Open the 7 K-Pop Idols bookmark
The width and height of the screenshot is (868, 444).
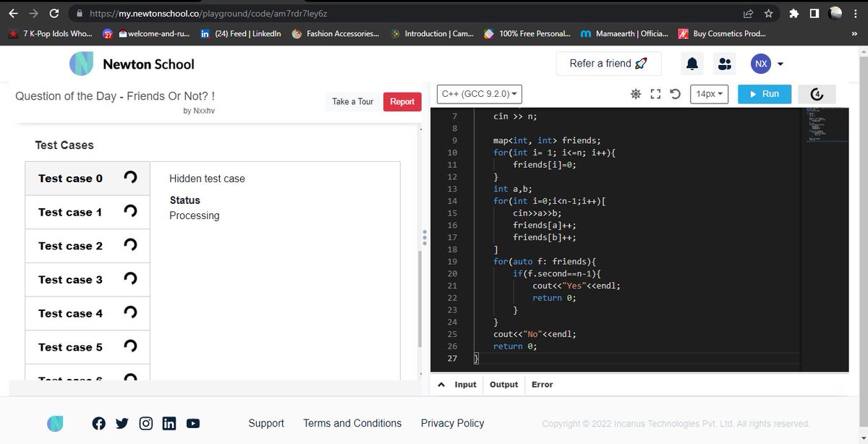point(51,34)
